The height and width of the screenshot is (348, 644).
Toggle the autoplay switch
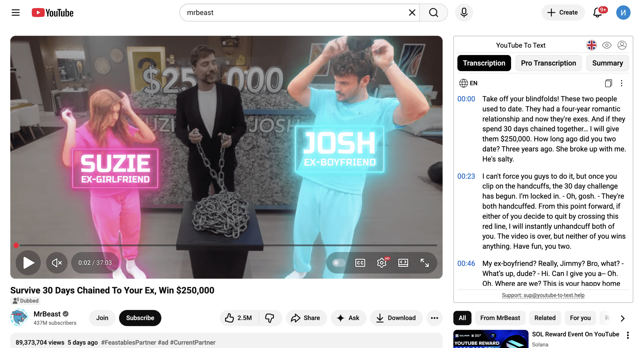pos(338,263)
